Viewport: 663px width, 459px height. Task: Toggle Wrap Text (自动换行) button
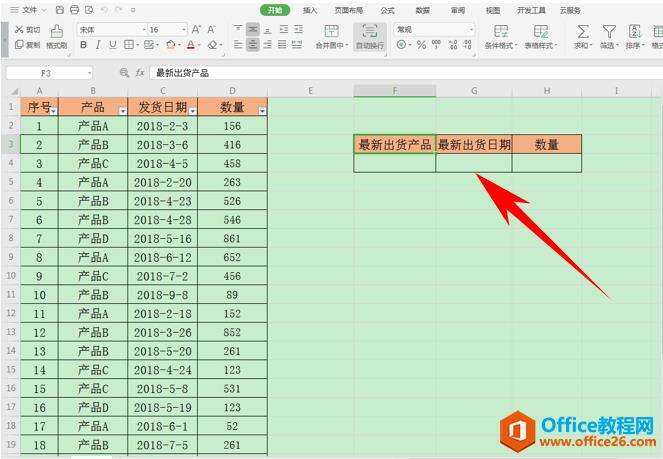pos(371,37)
